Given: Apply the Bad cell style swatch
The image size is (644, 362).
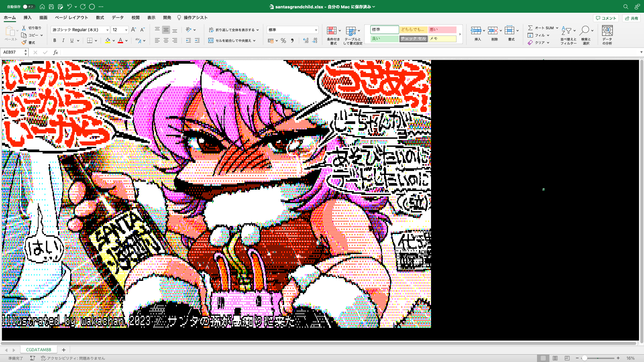Looking at the screenshot, I should 442,29.
